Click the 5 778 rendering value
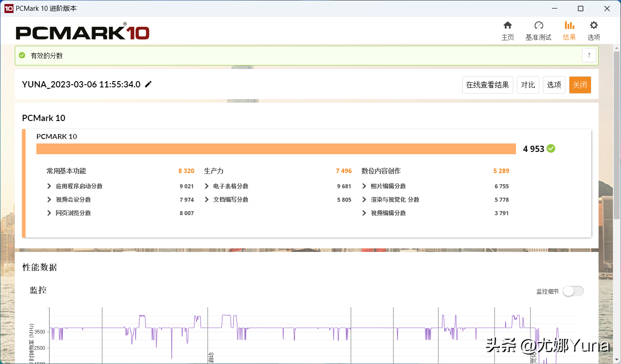The height and width of the screenshot is (364, 621). point(502,199)
